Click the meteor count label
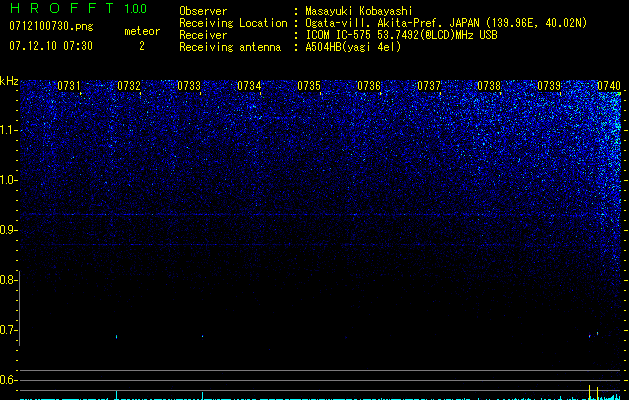The height and width of the screenshot is (400, 629). (x=142, y=31)
